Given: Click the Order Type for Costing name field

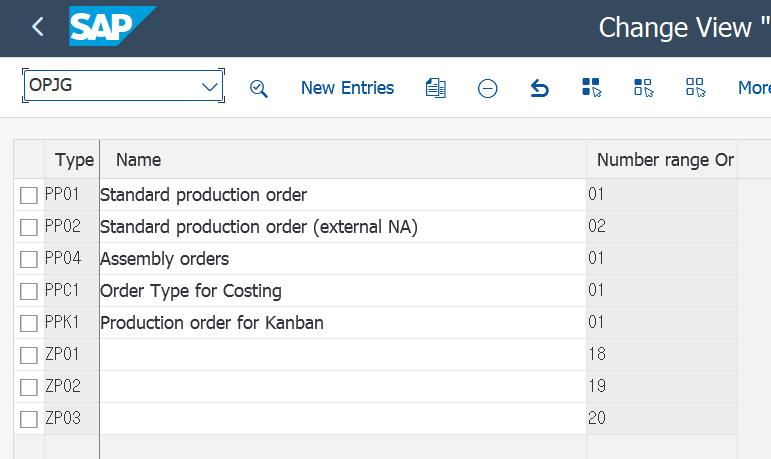Looking at the screenshot, I should point(342,291).
